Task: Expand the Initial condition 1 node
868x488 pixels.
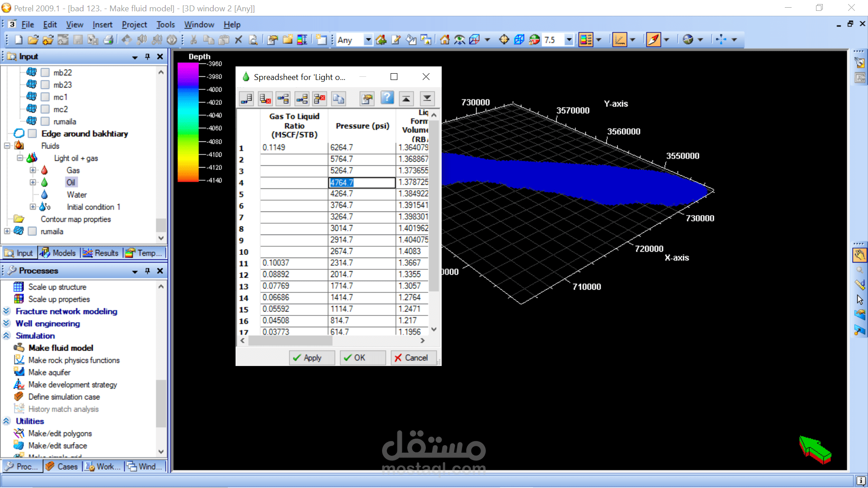Action: click(33, 206)
